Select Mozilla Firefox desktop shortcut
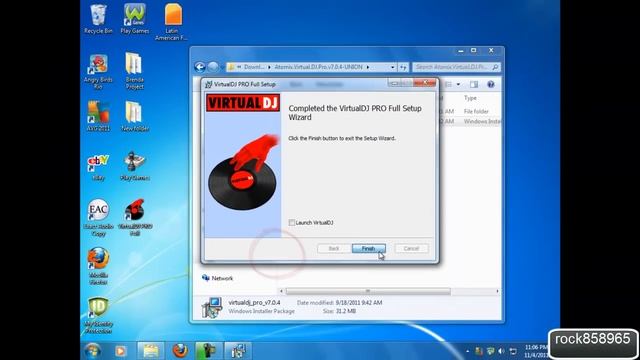Viewport: 640px width, 360px height. click(98, 266)
